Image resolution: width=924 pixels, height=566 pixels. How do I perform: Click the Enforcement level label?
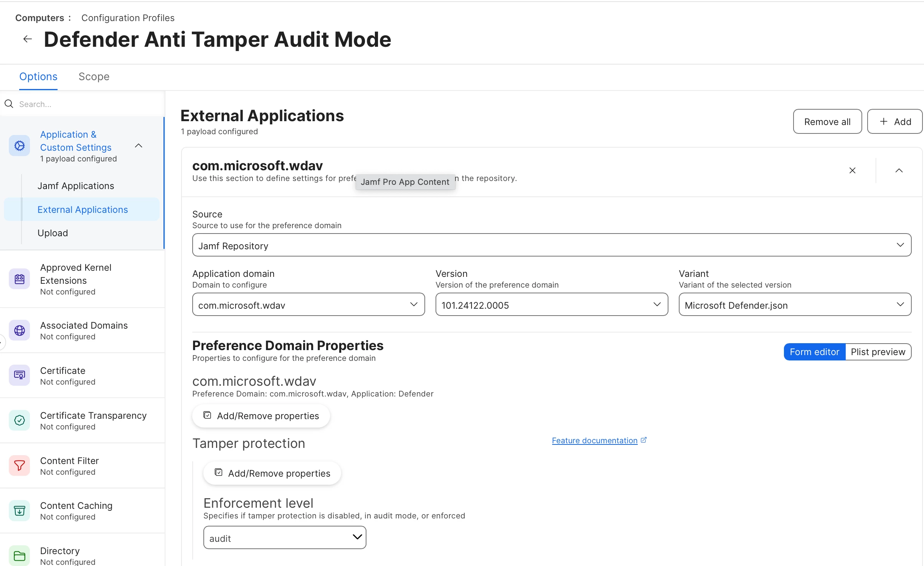(x=258, y=503)
